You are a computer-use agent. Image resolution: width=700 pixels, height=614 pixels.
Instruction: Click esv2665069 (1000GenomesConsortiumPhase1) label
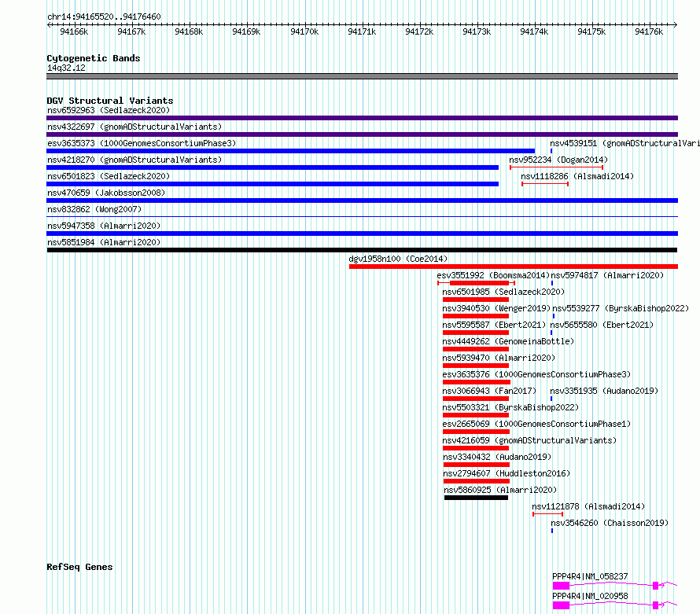click(x=536, y=424)
